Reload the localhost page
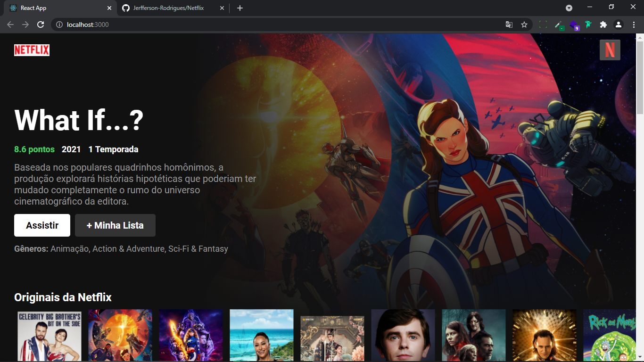The image size is (644, 362). [x=41, y=25]
